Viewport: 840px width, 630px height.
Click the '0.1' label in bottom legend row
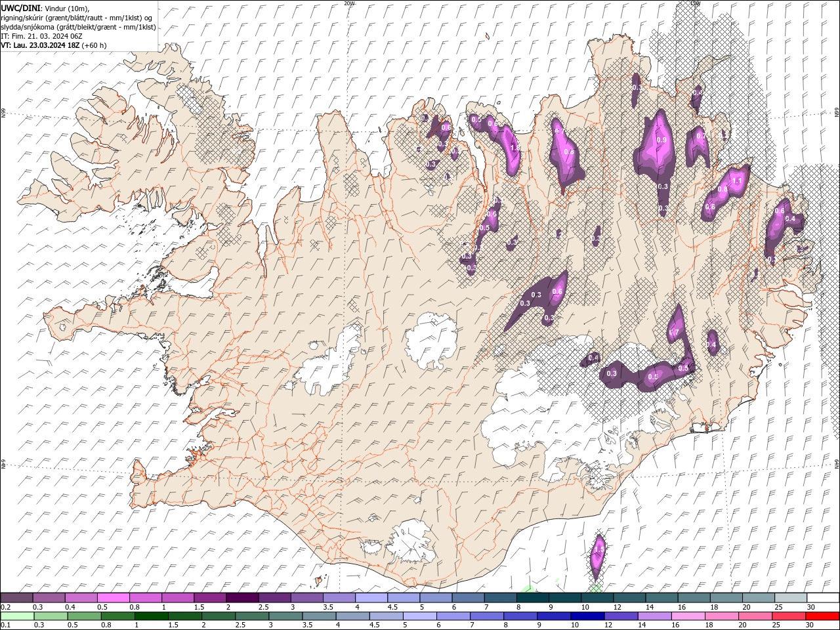pyautogui.click(x=5, y=625)
